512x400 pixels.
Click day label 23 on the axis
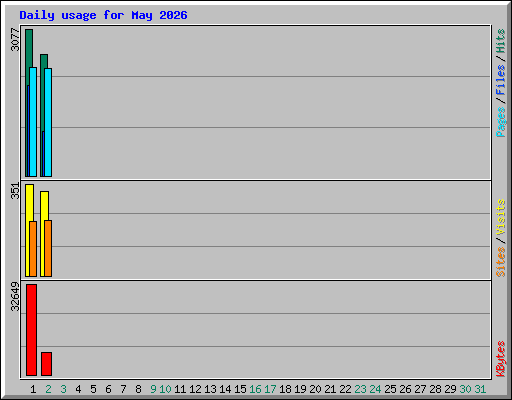pos(360,389)
